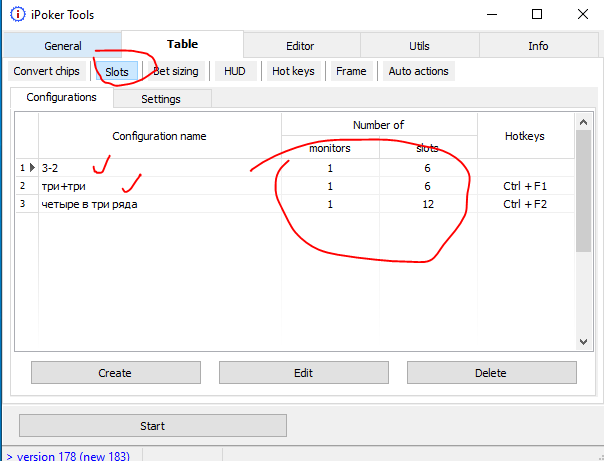The height and width of the screenshot is (461, 604).
Task: Click the Delete button
Action: pos(492,372)
